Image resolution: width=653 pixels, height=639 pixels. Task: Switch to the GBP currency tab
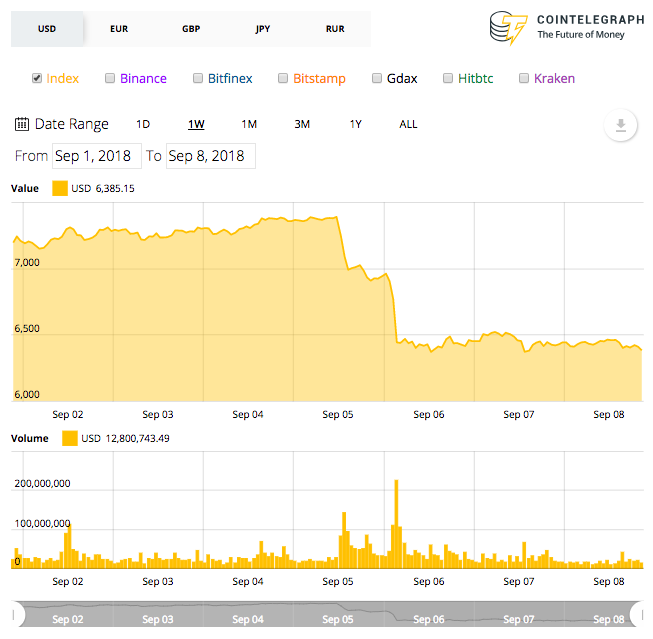pyautogui.click(x=191, y=29)
